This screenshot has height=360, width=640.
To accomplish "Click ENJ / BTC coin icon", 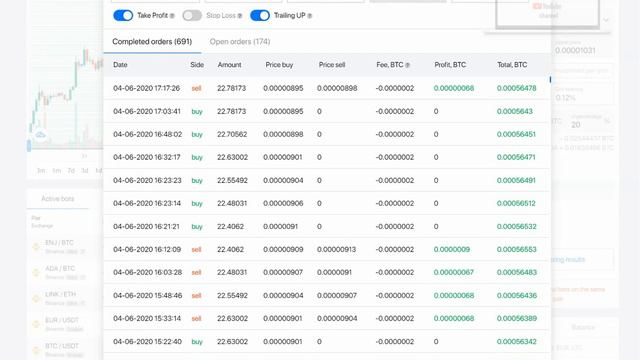I will tap(36, 247).
